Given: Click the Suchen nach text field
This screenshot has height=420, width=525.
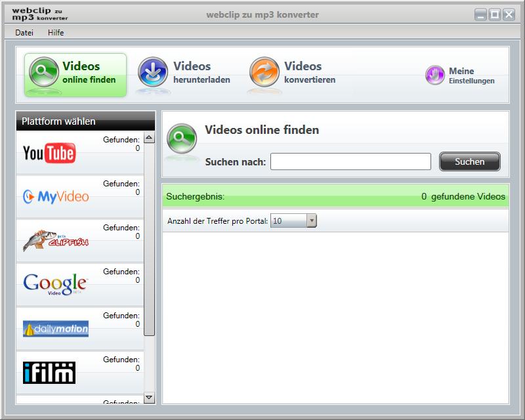Looking at the screenshot, I should (x=350, y=161).
